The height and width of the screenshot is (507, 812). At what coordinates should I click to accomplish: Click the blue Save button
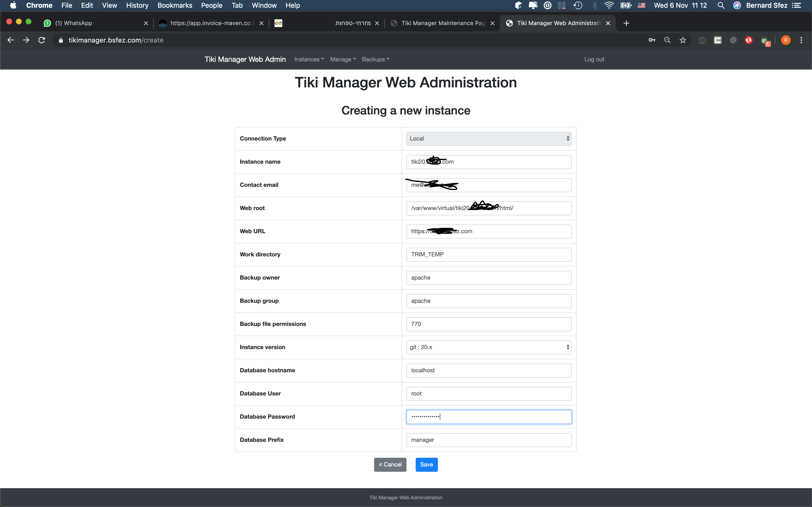(427, 465)
